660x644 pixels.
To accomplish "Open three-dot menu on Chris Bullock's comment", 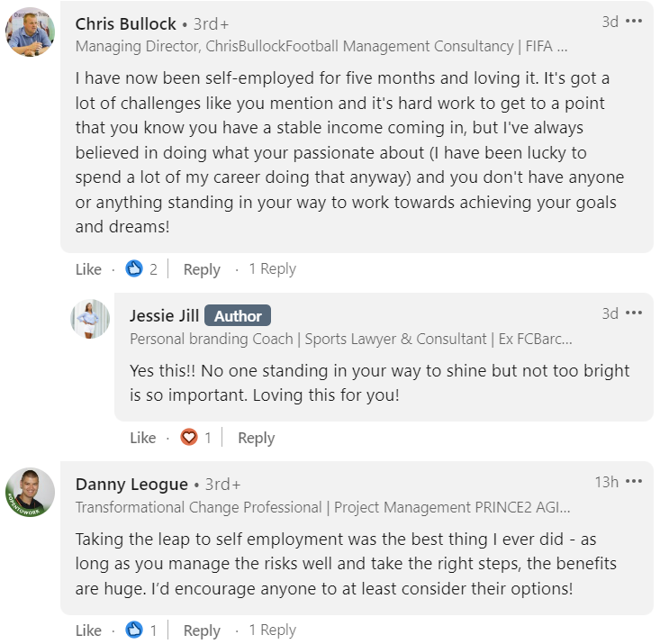I will click(634, 22).
